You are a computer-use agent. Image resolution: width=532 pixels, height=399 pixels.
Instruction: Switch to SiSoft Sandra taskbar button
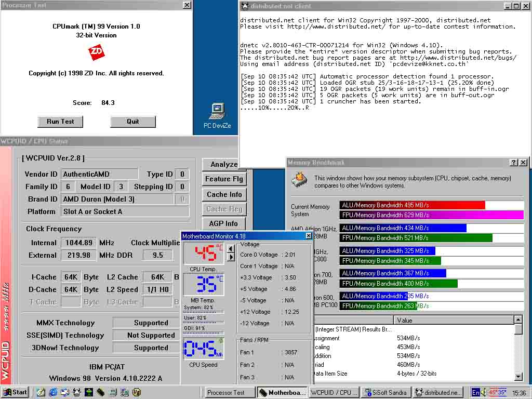[x=387, y=393]
